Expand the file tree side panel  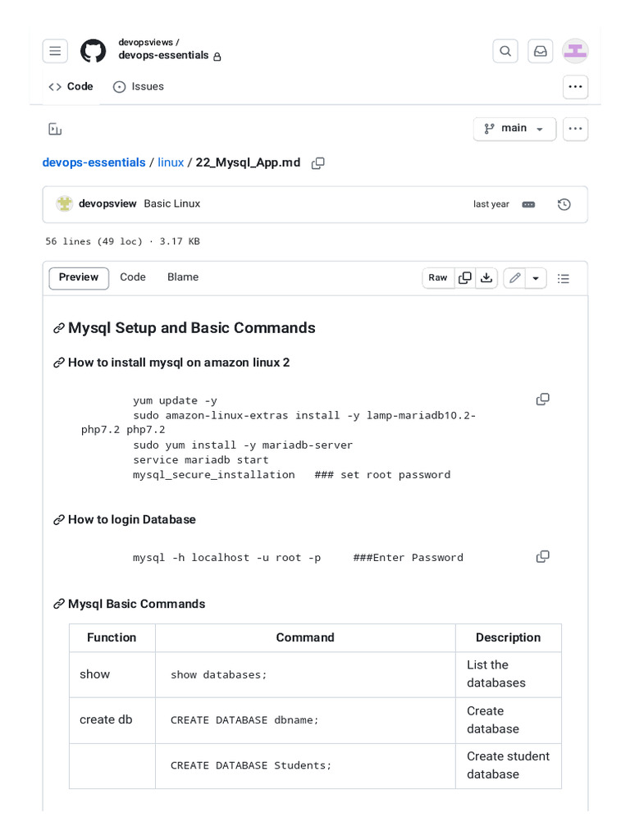click(x=55, y=129)
